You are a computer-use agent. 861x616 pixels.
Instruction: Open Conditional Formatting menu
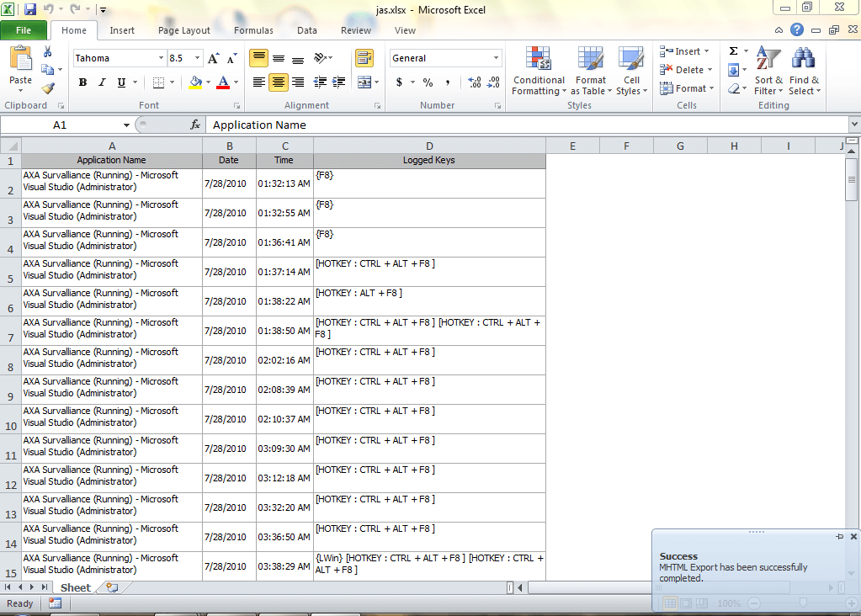tap(539, 72)
